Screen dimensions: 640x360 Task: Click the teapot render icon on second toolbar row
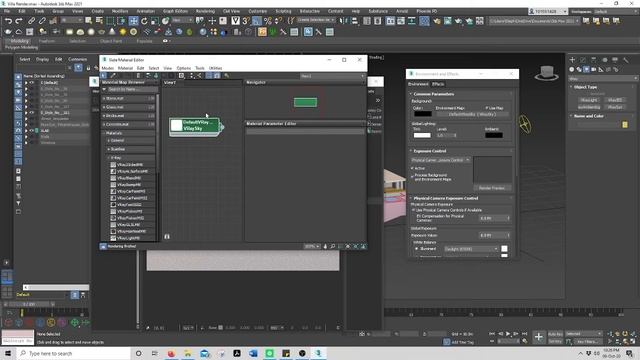[8, 32]
